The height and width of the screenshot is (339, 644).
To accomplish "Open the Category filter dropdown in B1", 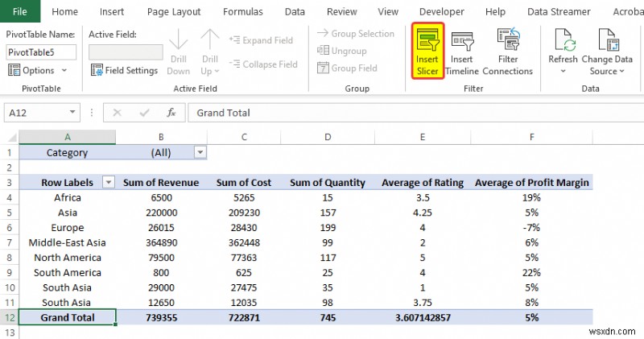I will pyautogui.click(x=200, y=152).
